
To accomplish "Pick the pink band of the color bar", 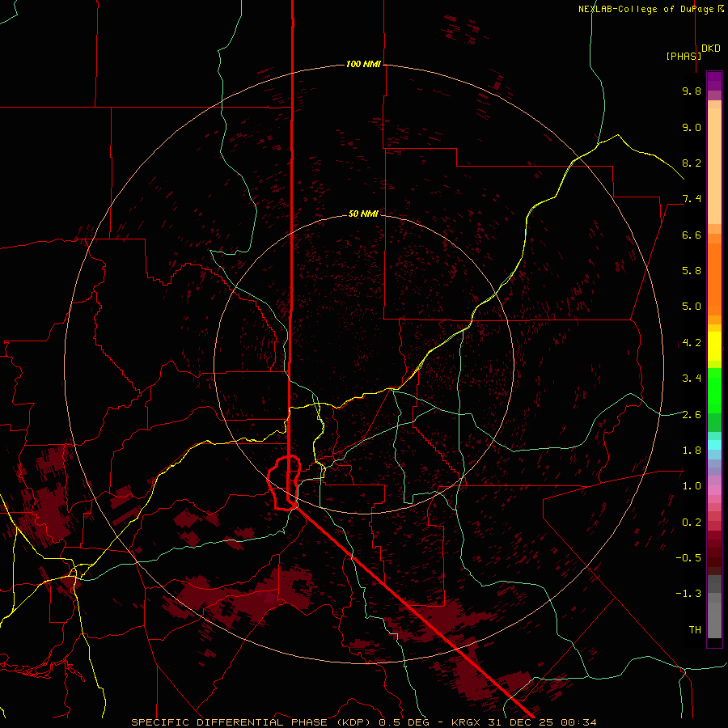I will (714, 489).
